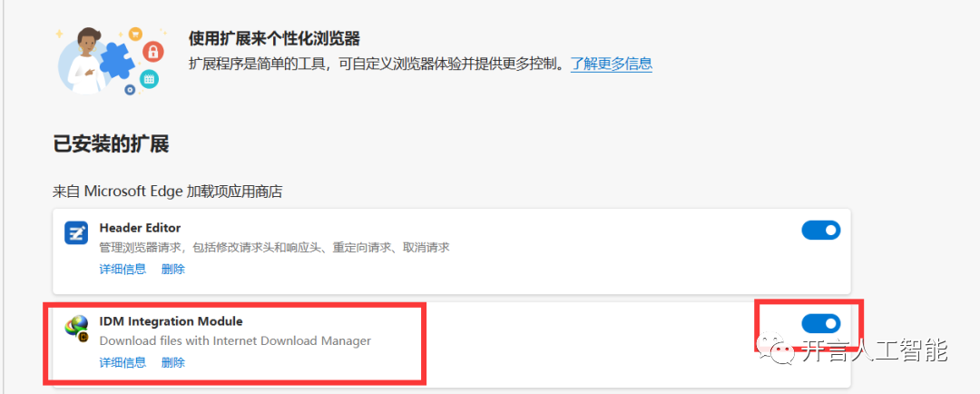Click the 已安装的扩展 heading
The image size is (980, 394).
tap(111, 144)
